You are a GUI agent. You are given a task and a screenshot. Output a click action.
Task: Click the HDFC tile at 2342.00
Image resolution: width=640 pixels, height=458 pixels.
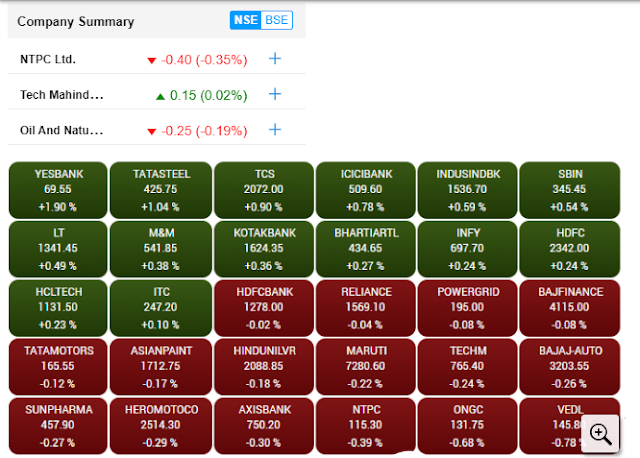[570, 249]
